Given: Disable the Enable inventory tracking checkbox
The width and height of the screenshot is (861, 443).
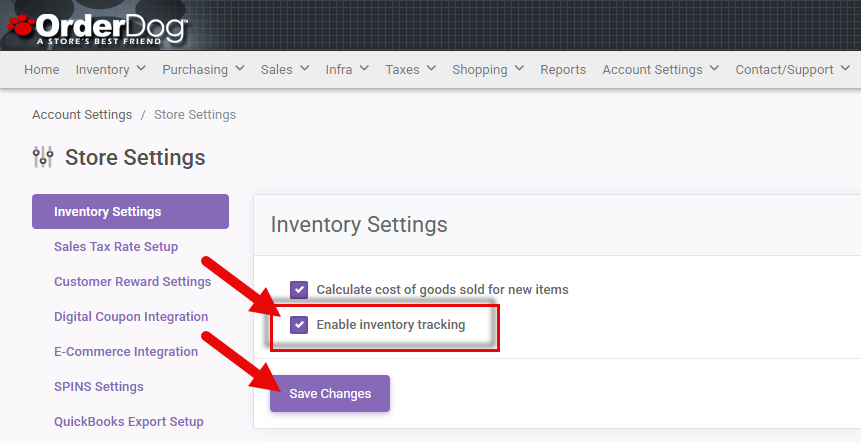Looking at the screenshot, I should click(x=299, y=324).
